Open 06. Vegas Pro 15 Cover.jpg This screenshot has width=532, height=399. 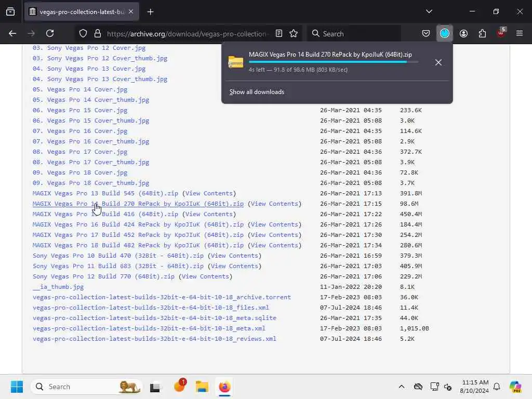coord(79,110)
